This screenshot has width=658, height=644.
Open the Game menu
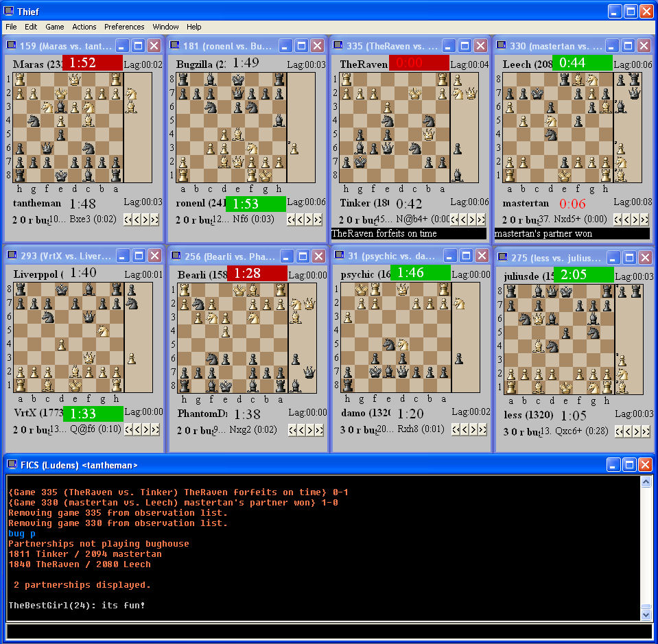tap(55, 27)
